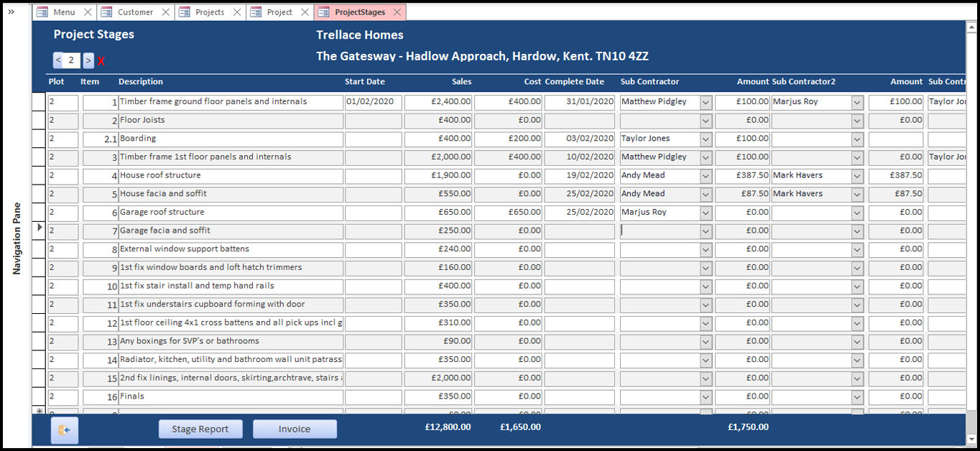Close the Customer tab

[165, 12]
